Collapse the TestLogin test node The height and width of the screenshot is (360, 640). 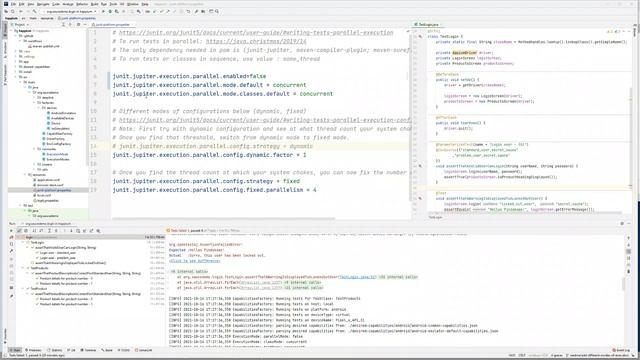[x=22, y=242]
